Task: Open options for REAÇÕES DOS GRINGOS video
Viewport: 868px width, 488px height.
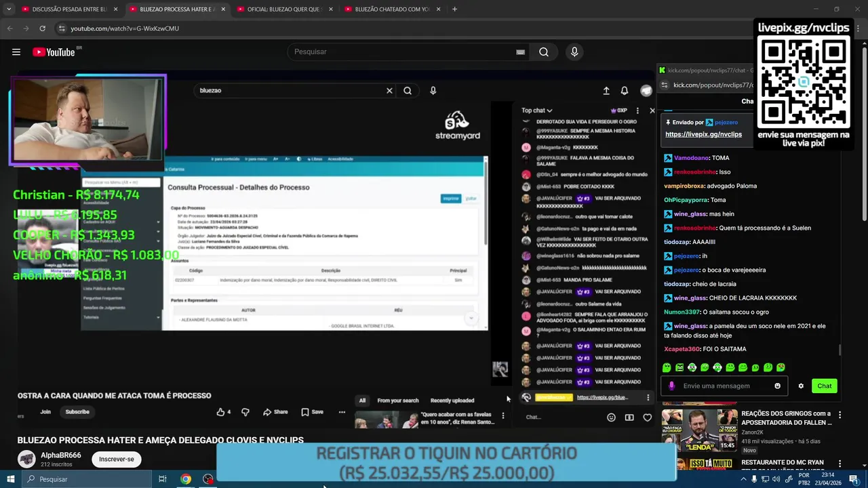Action: pos(840,415)
